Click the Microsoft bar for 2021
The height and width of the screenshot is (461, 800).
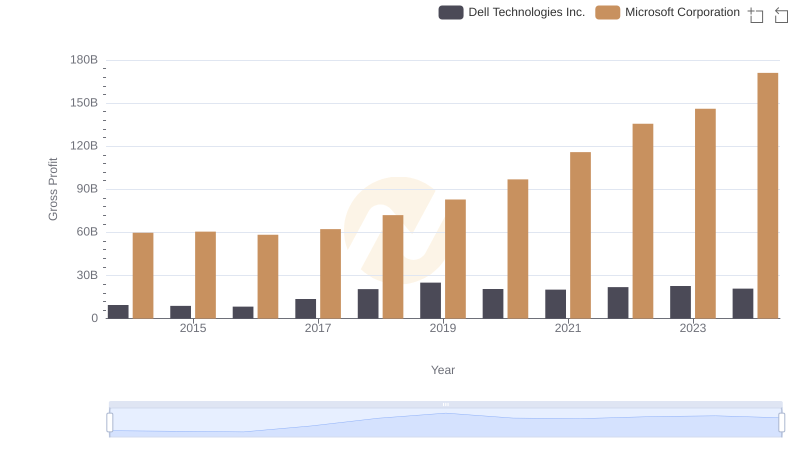coord(581,235)
